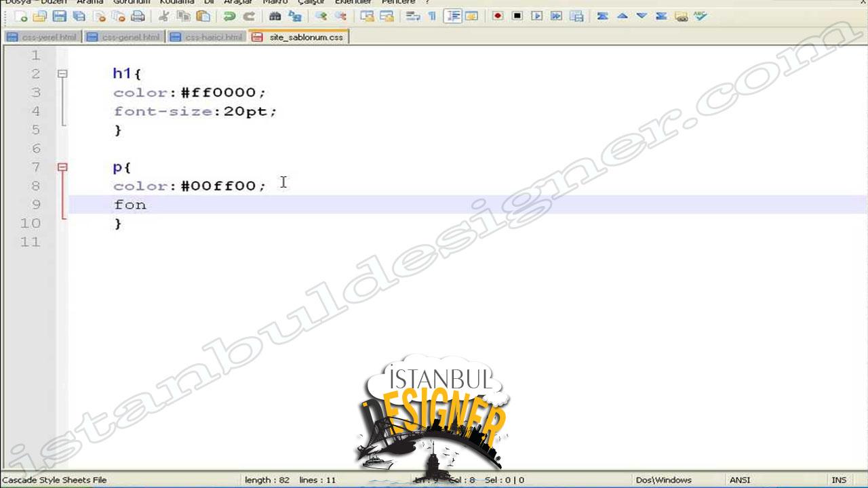Save the current file using floppy icon

point(60,16)
